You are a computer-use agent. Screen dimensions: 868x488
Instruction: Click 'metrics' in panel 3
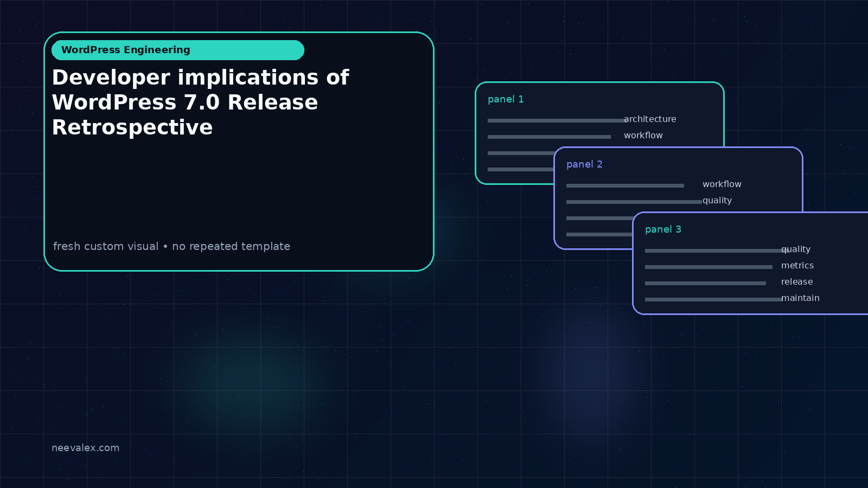pos(797,266)
